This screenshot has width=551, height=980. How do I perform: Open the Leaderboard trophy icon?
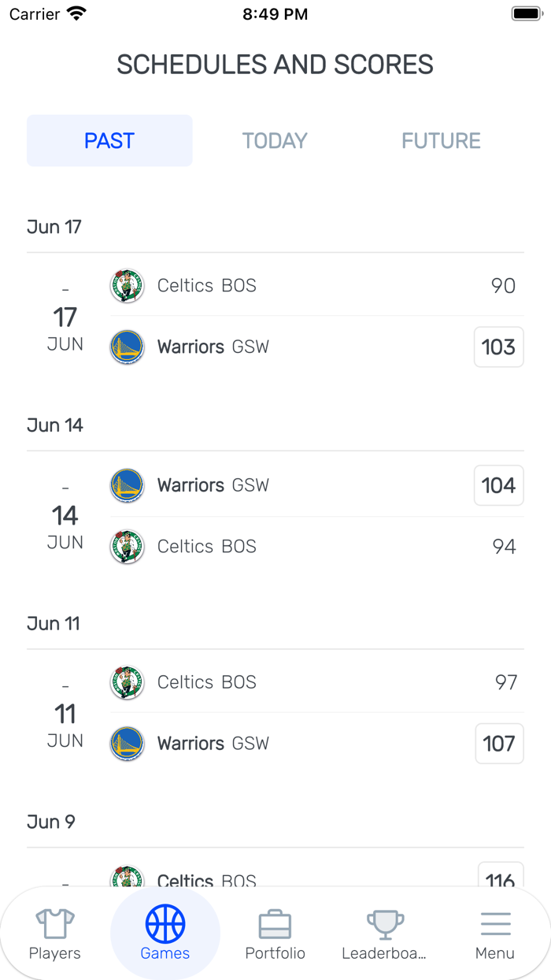(x=385, y=925)
